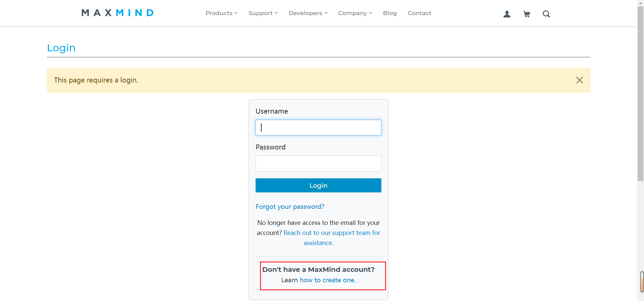Click Forgot your password link
644x301 pixels.
(x=290, y=206)
